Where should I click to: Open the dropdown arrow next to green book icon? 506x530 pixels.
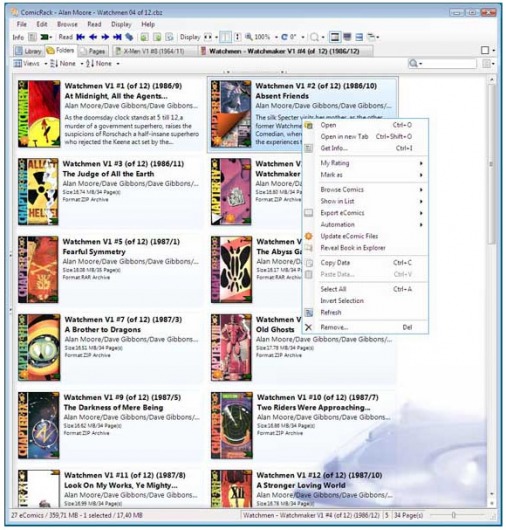coord(51,37)
